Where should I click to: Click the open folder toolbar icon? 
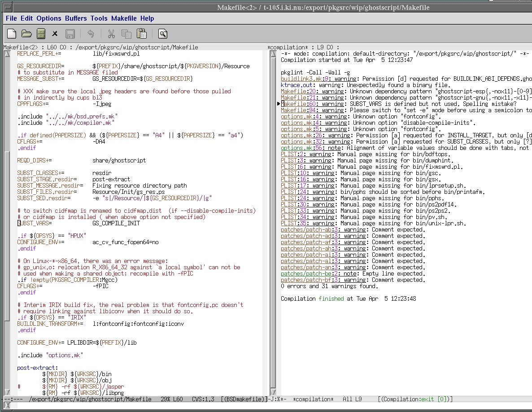(26, 34)
